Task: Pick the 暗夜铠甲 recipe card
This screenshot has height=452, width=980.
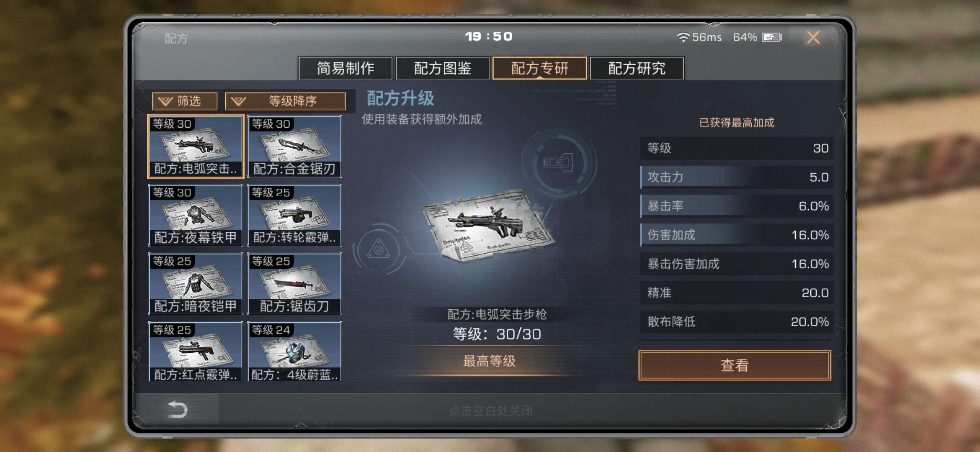Action: click(196, 284)
